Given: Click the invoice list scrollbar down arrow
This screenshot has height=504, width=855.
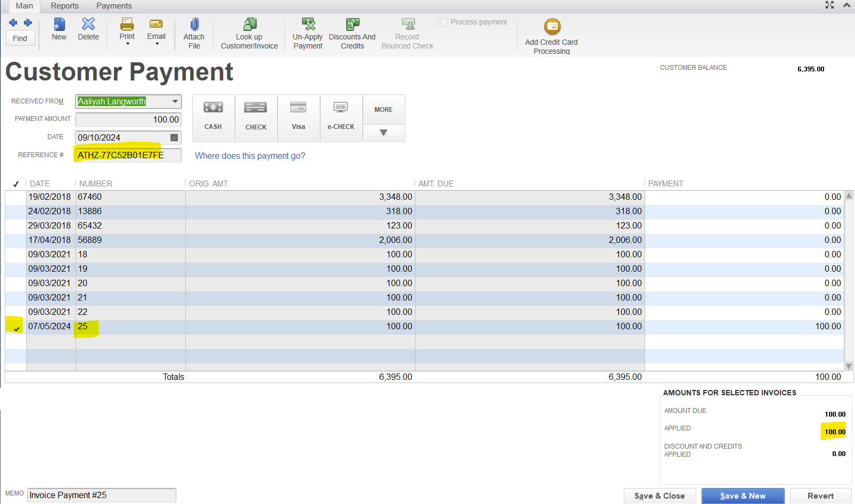Looking at the screenshot, I should (849, 367).
